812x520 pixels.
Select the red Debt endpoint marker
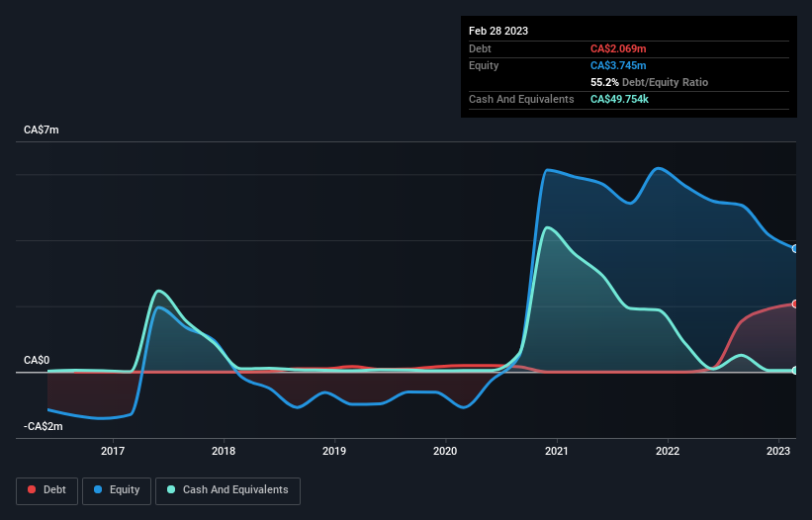pyautogui.click(x=795, y=304)
